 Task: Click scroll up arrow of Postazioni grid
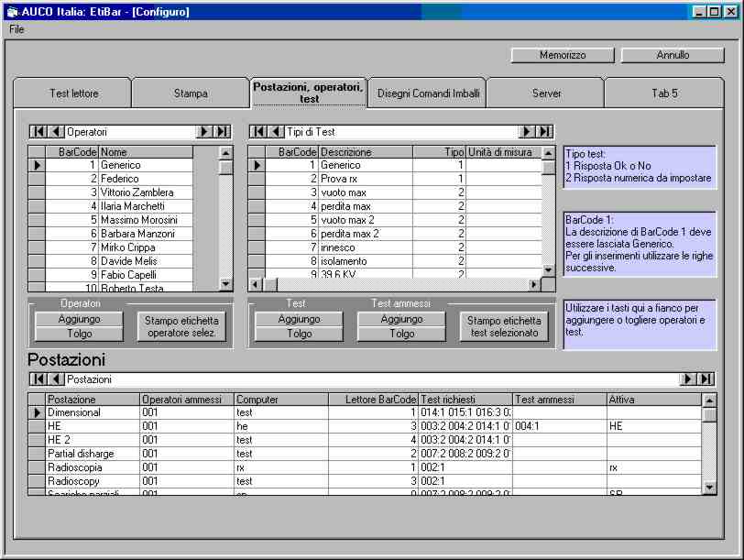709,401
